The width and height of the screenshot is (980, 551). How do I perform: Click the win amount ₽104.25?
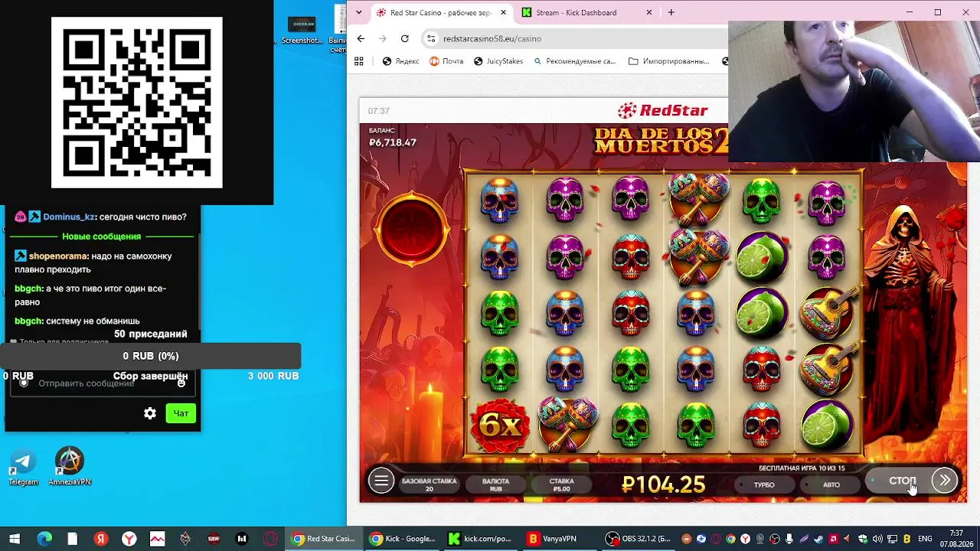pyautogui.click(x=664, y=484)
